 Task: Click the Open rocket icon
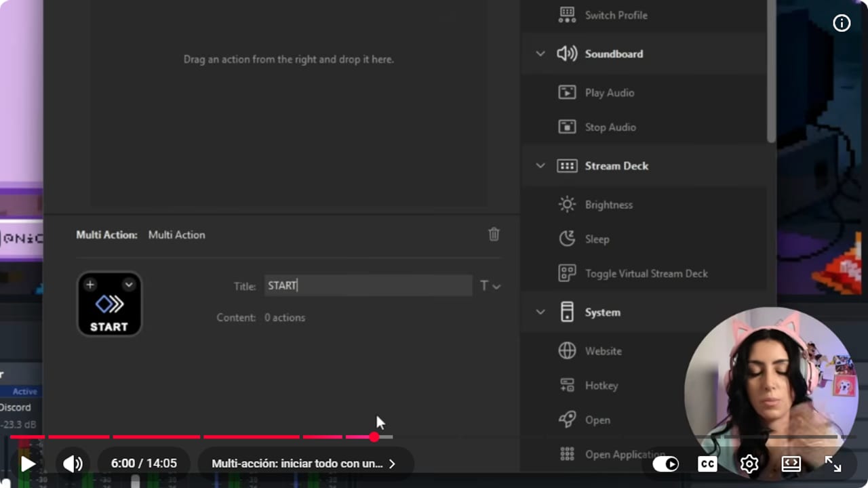(x=567, y=420)
